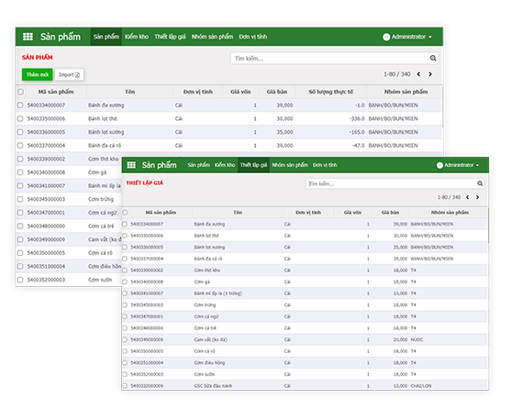This screenshot has width=523, height=420.
Task: Sort by Nhóm sản phẩm column in front window
Action: click(x=450, y=213)
